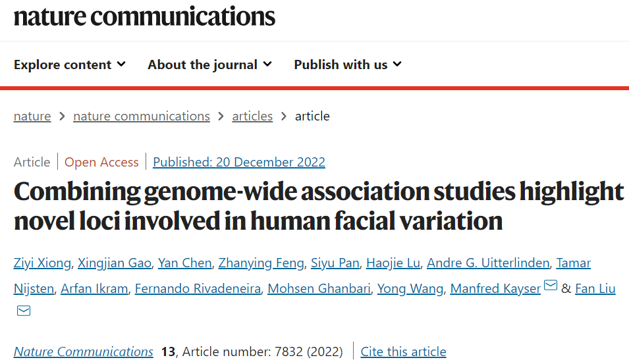Click author Mohsen Ghanbari

click(x=319, y=289)
